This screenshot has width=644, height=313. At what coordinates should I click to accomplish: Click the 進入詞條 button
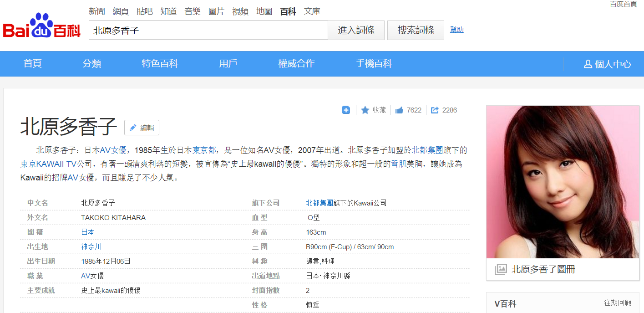coord(356,30)
